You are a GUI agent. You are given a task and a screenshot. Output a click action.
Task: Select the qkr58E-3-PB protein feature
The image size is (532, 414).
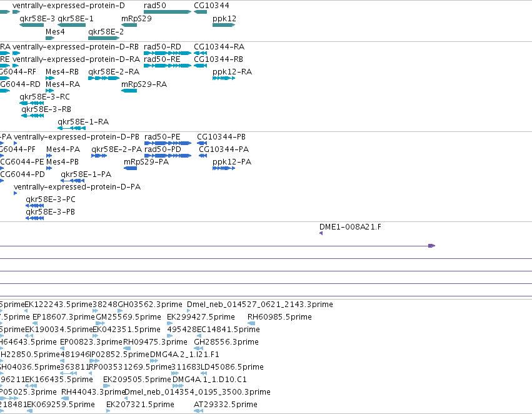coord(34,218)
